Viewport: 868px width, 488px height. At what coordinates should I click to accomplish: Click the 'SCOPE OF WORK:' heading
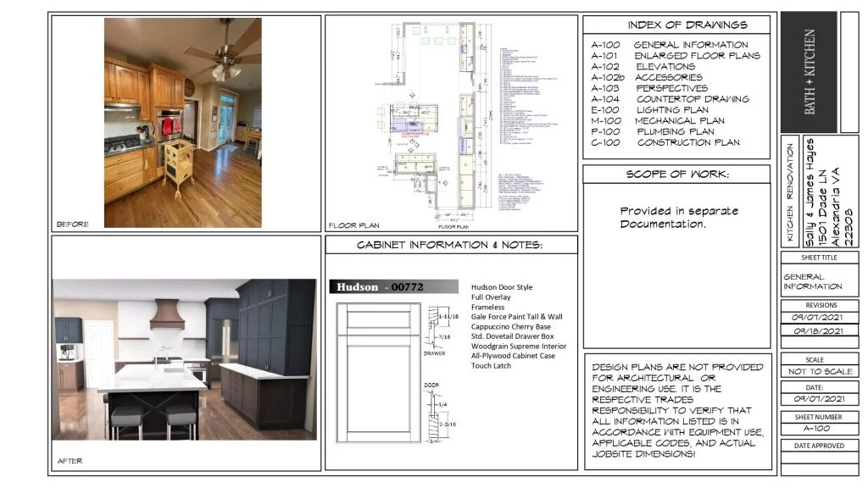pos(677,175)
